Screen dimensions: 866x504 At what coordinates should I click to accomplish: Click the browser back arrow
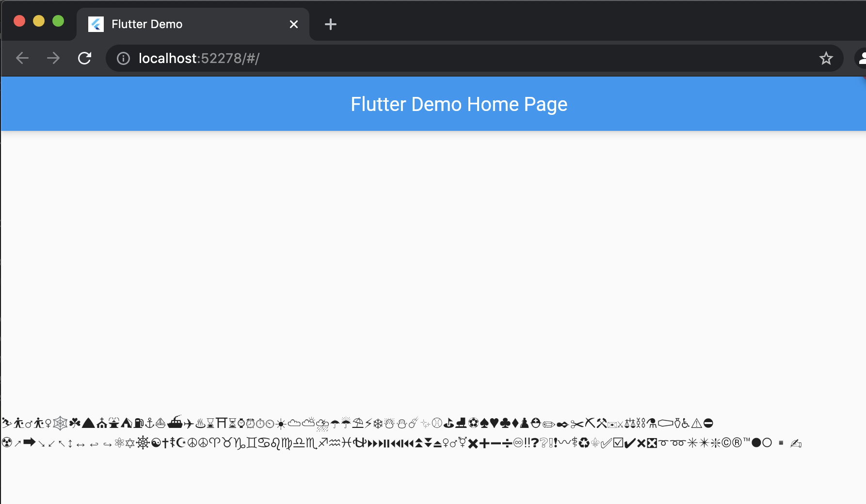pyautogui.click(x=22, y=58)
